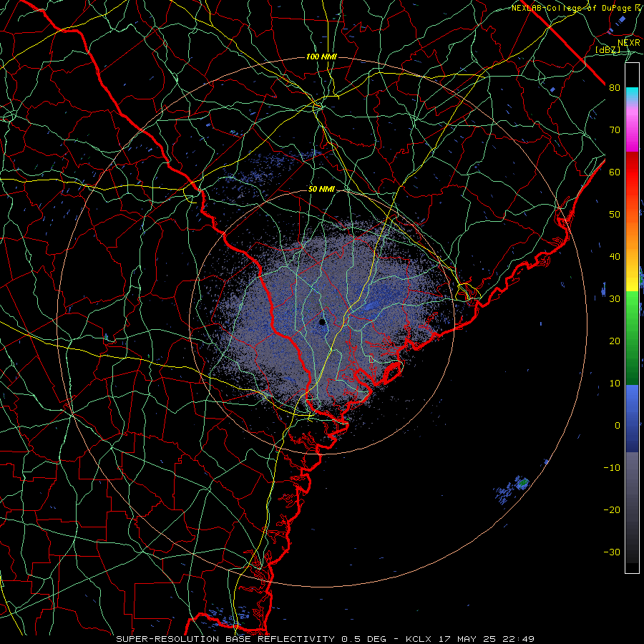Click the 40 value on the dBZ scale
Image resolution: width=644 pixels, height=644 pixels.
tap(615, 257)
